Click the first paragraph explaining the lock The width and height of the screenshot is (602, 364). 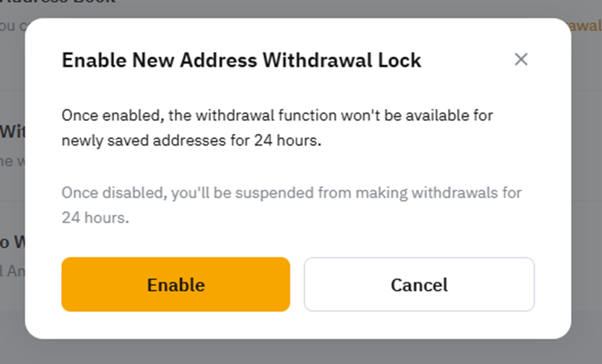coord(278,128)
